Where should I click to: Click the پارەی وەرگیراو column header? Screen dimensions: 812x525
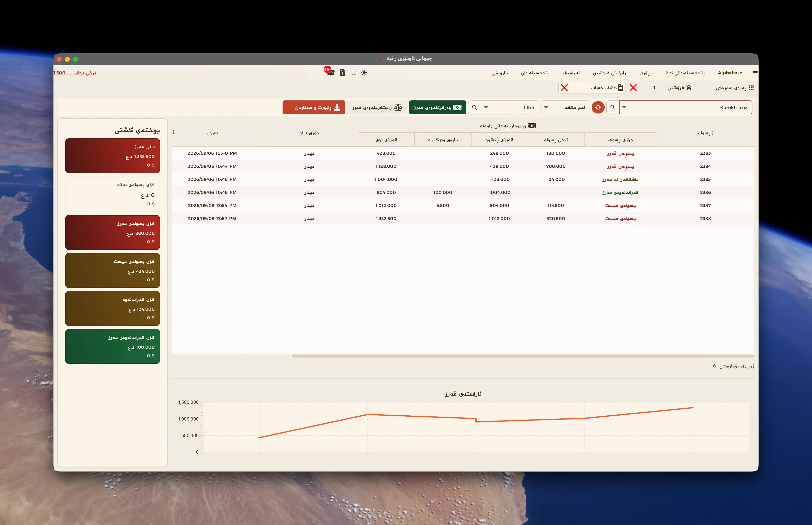pos(443,140)
